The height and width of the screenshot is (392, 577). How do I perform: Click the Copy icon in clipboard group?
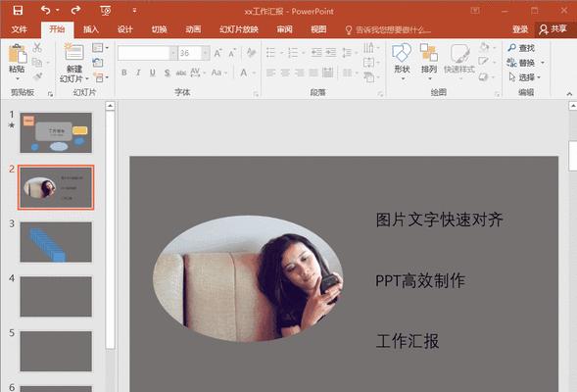click(x=37, y=62)
